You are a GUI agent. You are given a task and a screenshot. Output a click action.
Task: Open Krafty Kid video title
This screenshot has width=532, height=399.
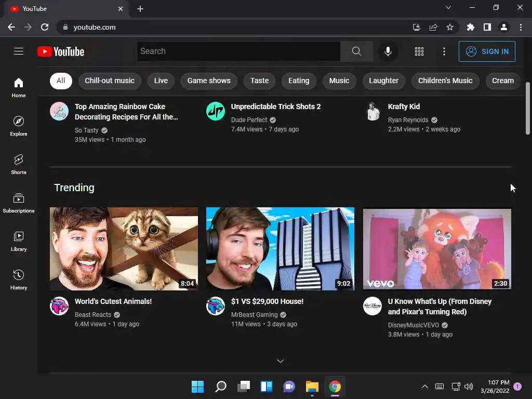point(404,107)
